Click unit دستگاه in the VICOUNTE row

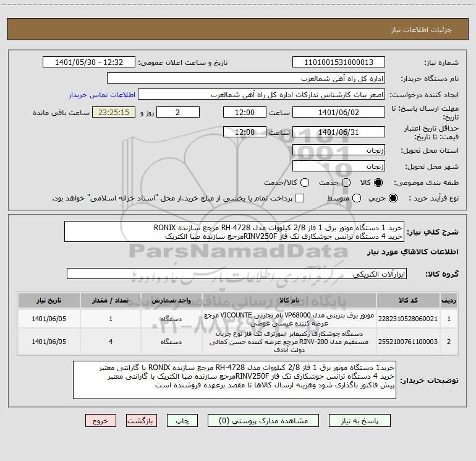tap(171, 319)
